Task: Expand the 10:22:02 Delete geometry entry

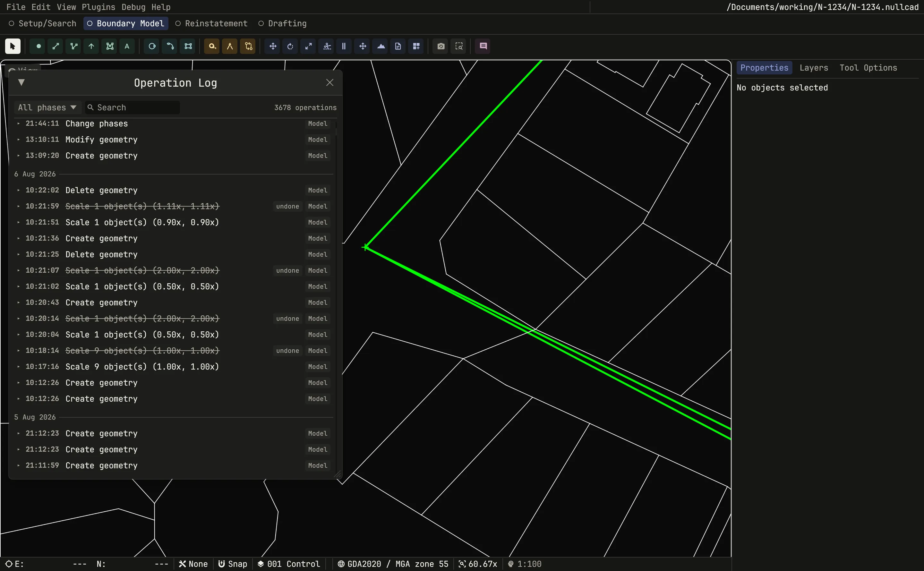Action: 18,190
